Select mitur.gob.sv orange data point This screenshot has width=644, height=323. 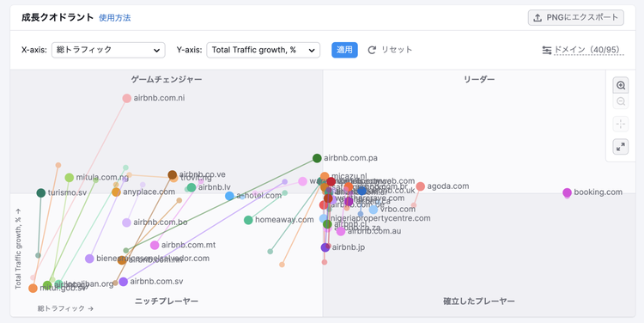[33, 289]
